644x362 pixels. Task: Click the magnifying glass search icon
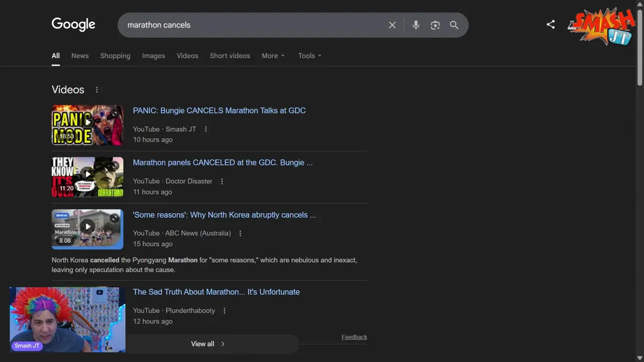click(454, 25)
